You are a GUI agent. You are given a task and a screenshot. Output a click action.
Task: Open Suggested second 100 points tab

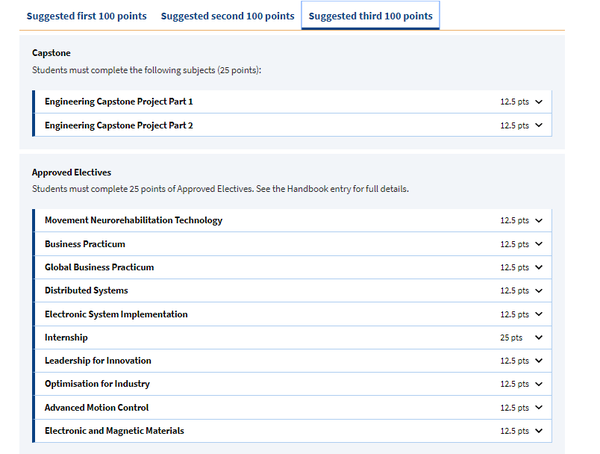[x=228, y=16]
